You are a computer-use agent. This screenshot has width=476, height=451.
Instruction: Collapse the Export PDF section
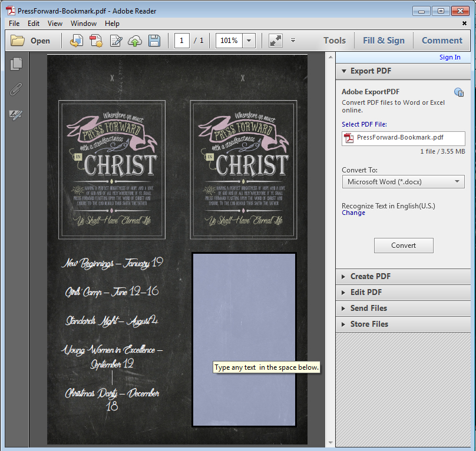(371, 71)
